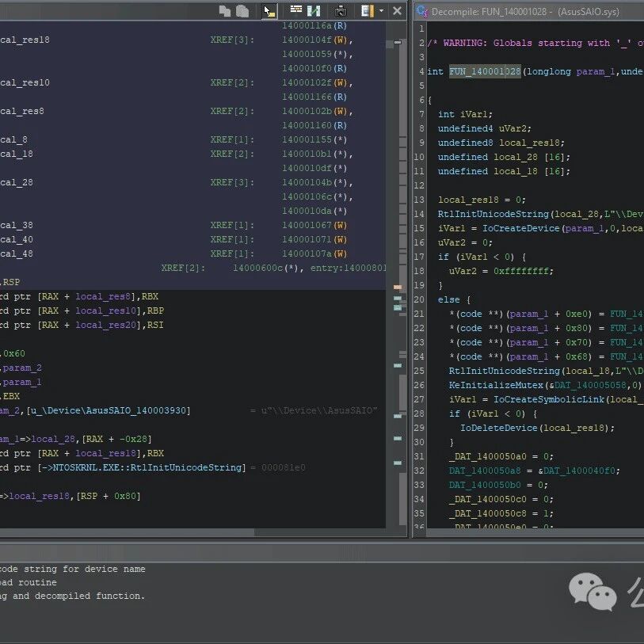Click u_\Device\AsusSAIO_140003930 operand
The width and height of the screenshot is (644, 644).
109,410
